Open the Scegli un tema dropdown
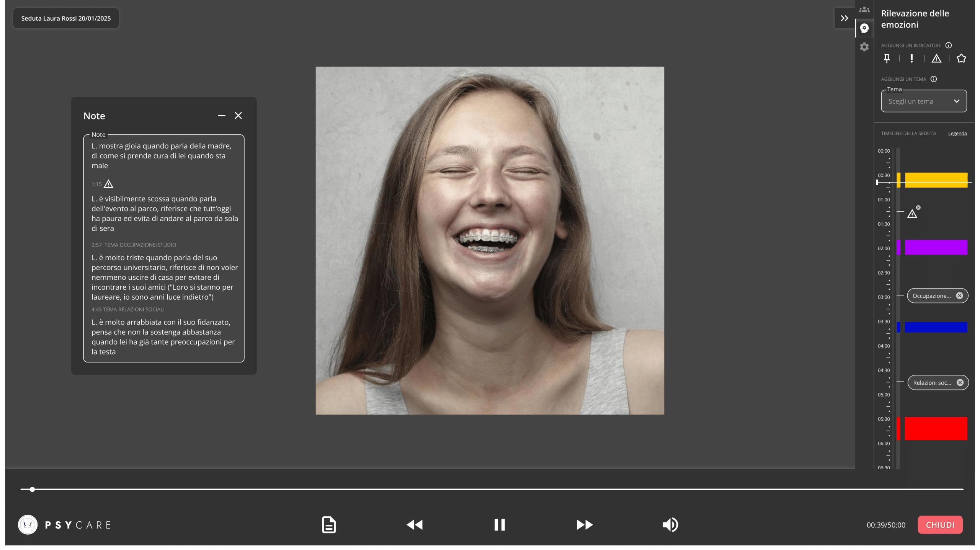 point(924,101)
